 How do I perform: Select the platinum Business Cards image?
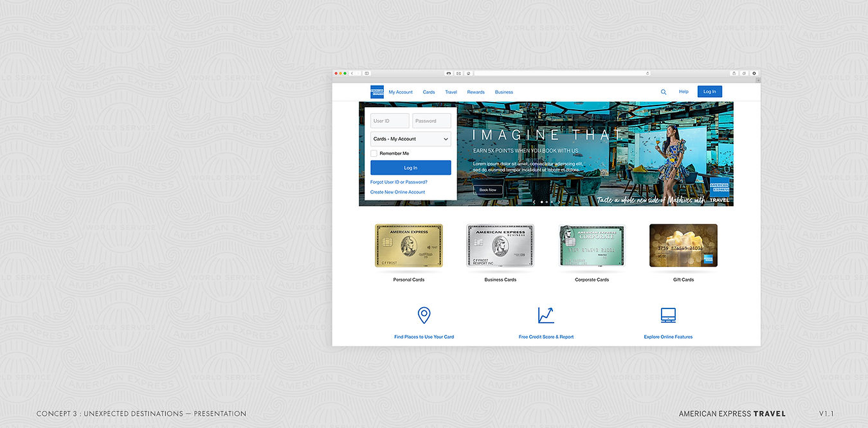(x=500, y=245)
